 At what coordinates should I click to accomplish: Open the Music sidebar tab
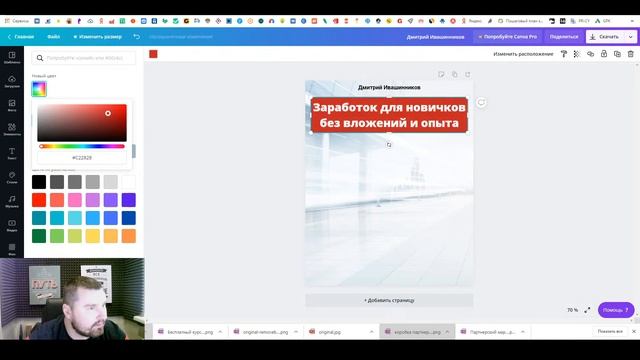pos(12,201)
